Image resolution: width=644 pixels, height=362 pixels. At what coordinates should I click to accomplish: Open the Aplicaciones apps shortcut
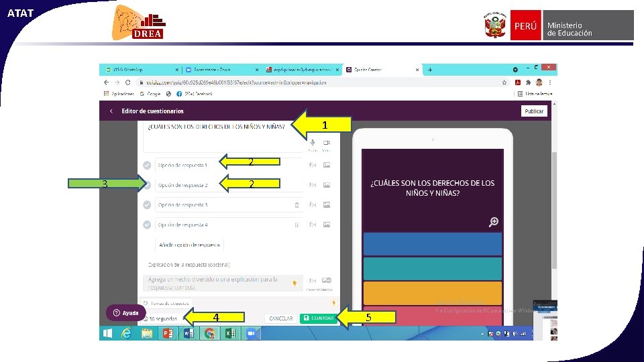pyautogui.click(x=119, y=94)
